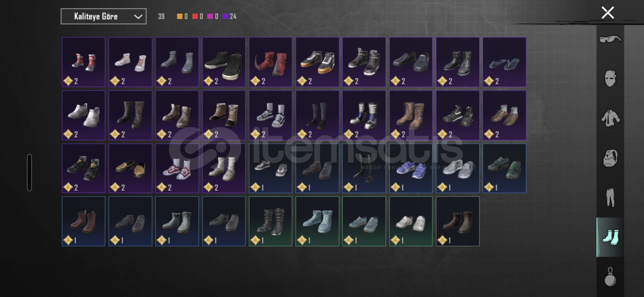Choose the gold loafers item
The width and height of the screenshot is (644, 297).
click(x=130, y=168)
